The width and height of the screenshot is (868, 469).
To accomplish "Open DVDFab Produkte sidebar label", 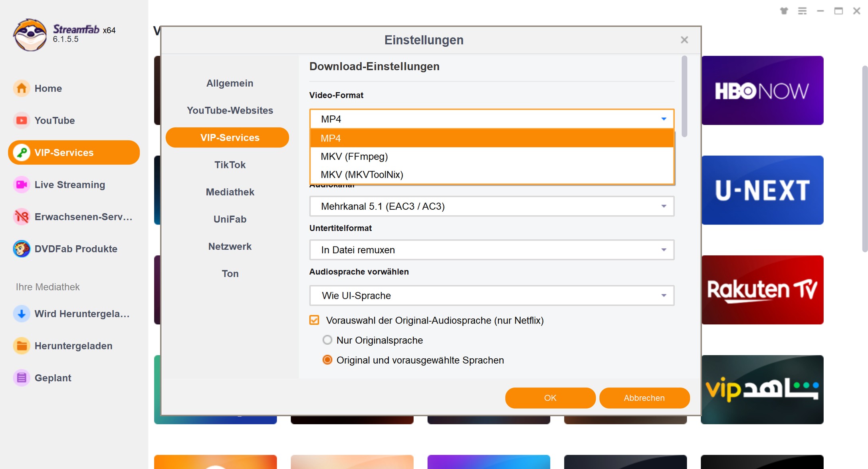I will pos(76,249).
